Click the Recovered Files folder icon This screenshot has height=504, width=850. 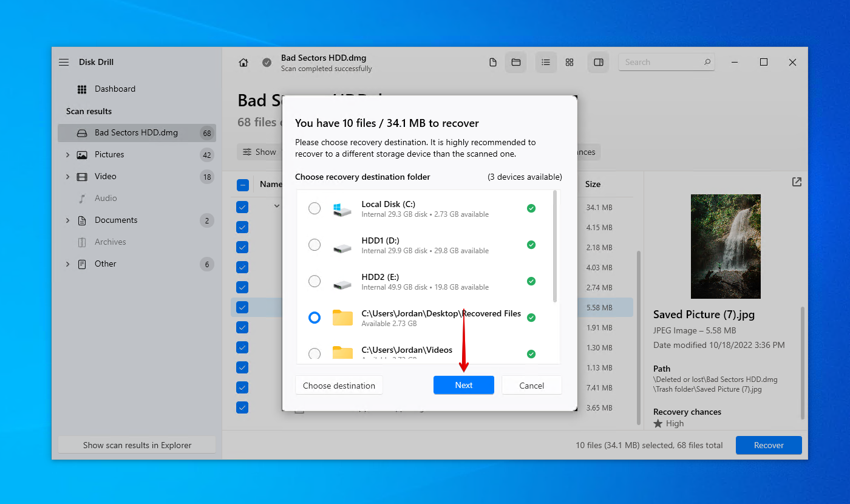click(342, 318)
